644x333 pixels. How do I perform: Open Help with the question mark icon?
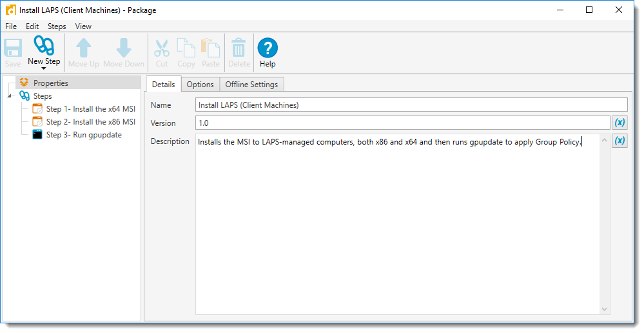[268, 48]
